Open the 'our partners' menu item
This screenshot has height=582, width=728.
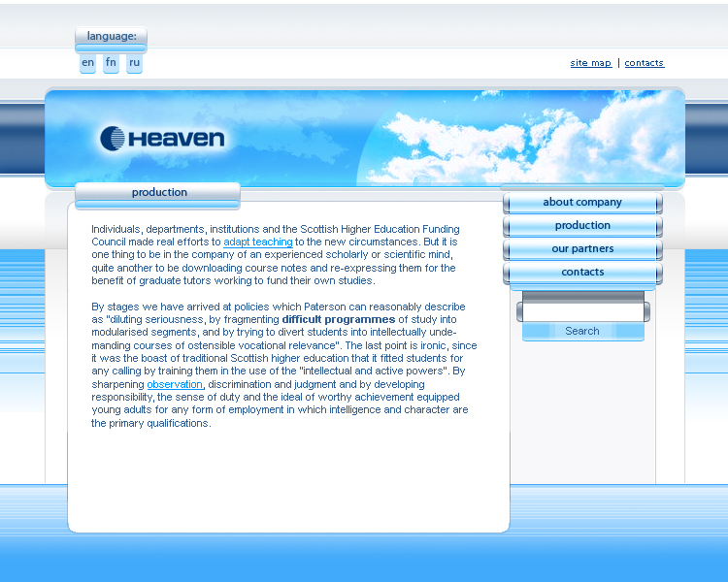tap(582, 249)
